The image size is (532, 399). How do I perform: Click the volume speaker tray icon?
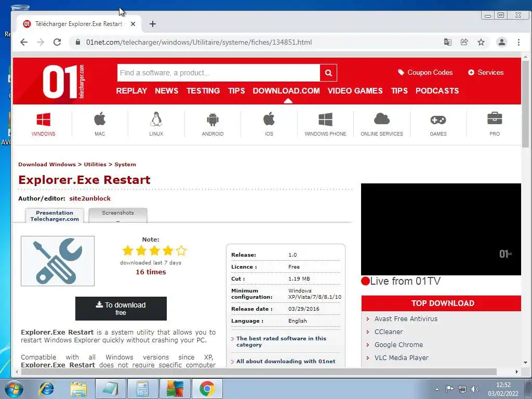pos(475,389)
